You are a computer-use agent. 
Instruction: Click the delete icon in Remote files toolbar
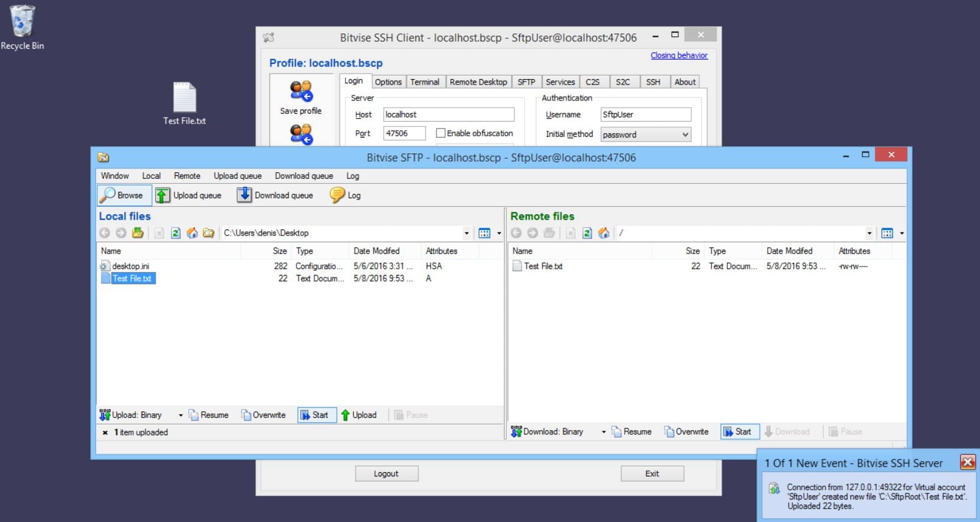click(571, 233)
